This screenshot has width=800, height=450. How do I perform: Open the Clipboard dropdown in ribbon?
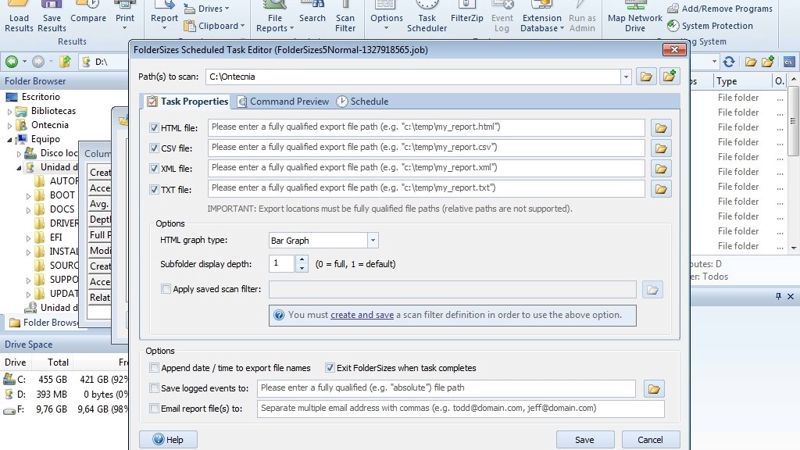coord(214,26)
